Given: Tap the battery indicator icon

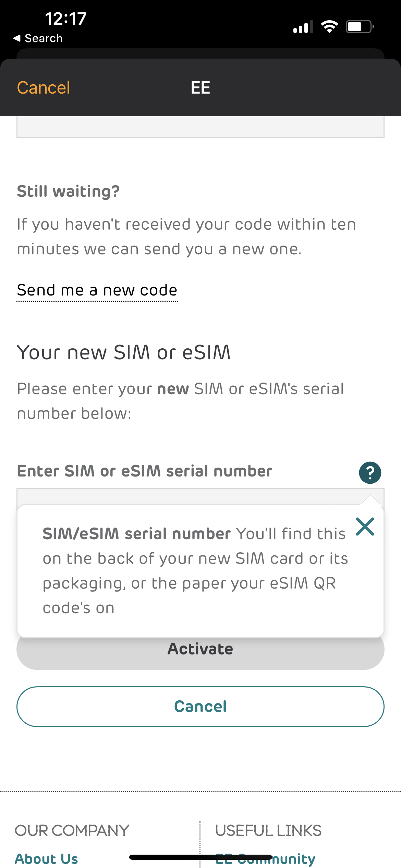Looking at the screenshot, I should [x=359, y=27].
